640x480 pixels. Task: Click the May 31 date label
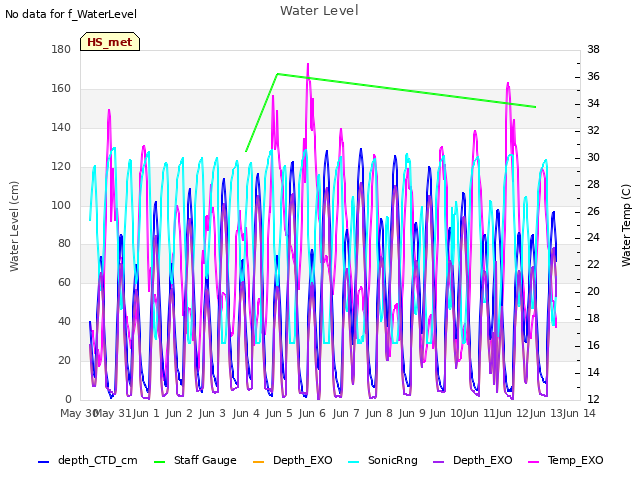point(113,413)
